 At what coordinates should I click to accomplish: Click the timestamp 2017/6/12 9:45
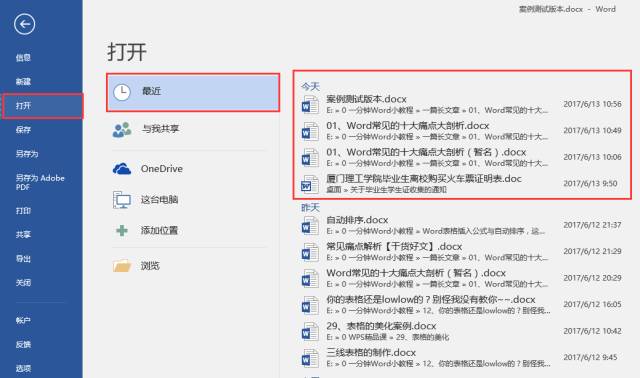click(x=590, y=357)
